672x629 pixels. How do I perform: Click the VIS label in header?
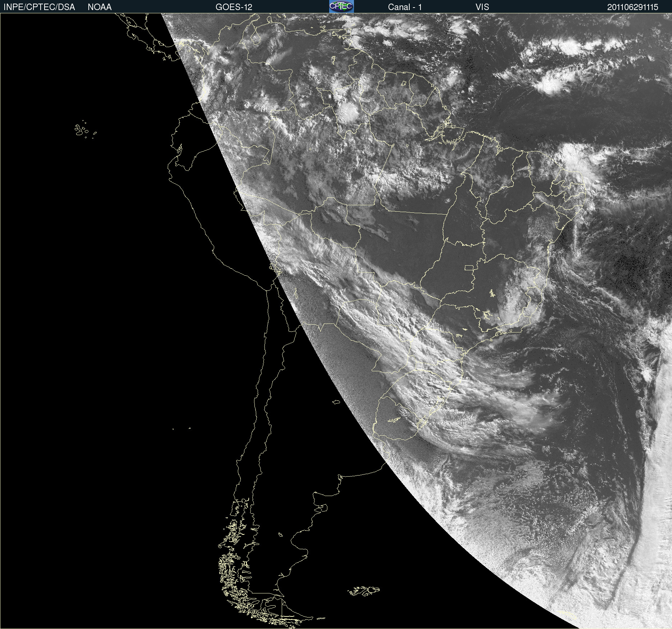tap(482, 7)
